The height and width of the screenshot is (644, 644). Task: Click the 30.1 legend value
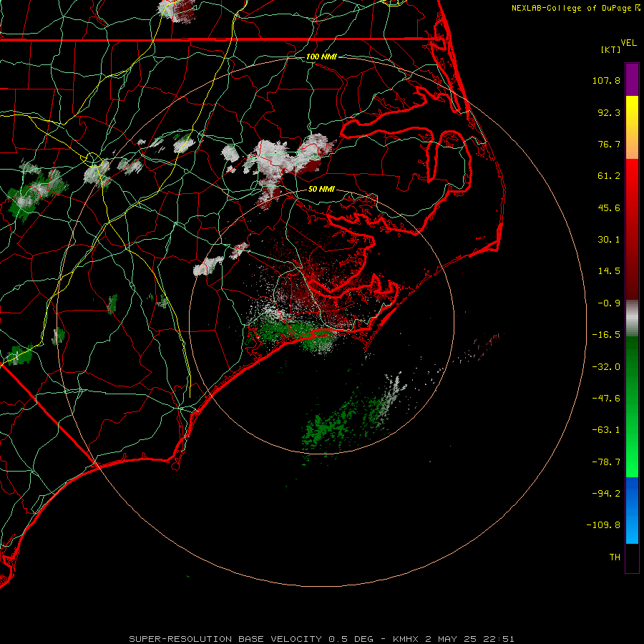(x=609, y=240)
